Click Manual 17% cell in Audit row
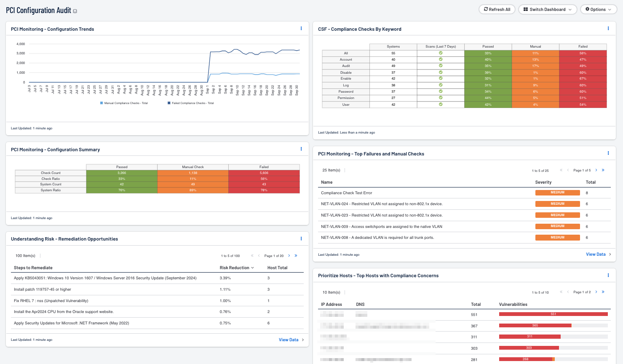Viewport: 623px width, 364px height. pyautogui.click(x=535, y=66)
